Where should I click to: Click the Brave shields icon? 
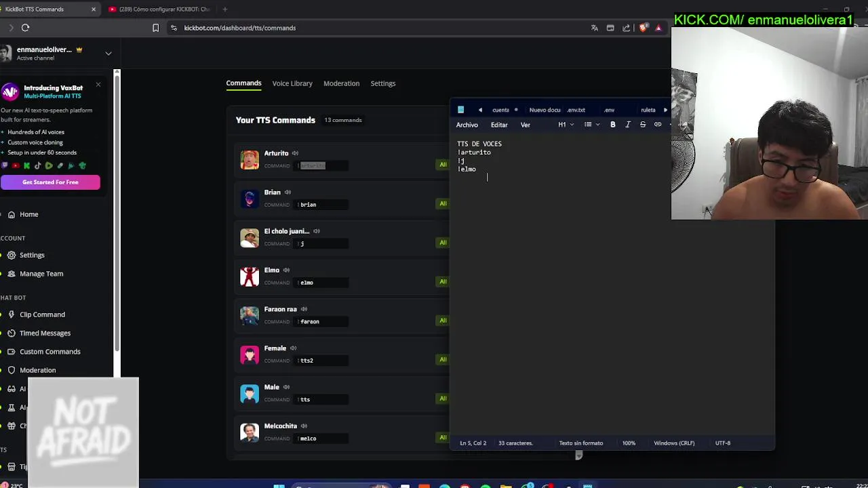click(643, 28)
